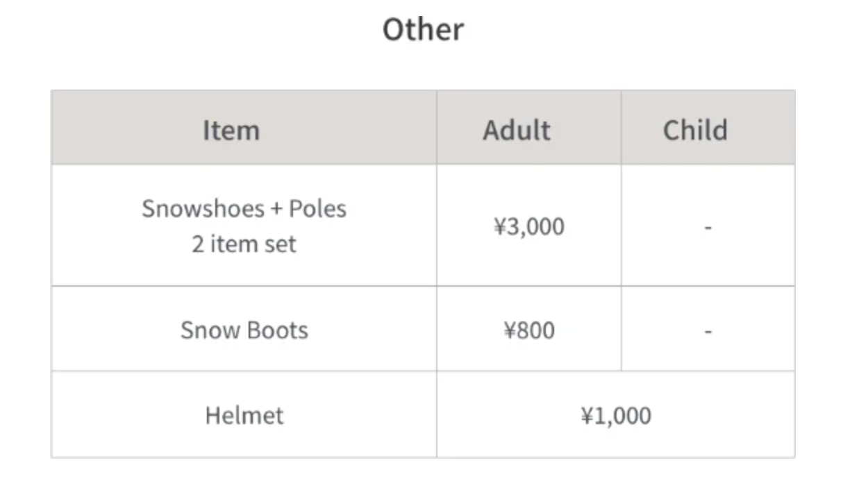Click the Child dash for Snow Boots
Screen dimensions: 843x504
coord(708,331)
